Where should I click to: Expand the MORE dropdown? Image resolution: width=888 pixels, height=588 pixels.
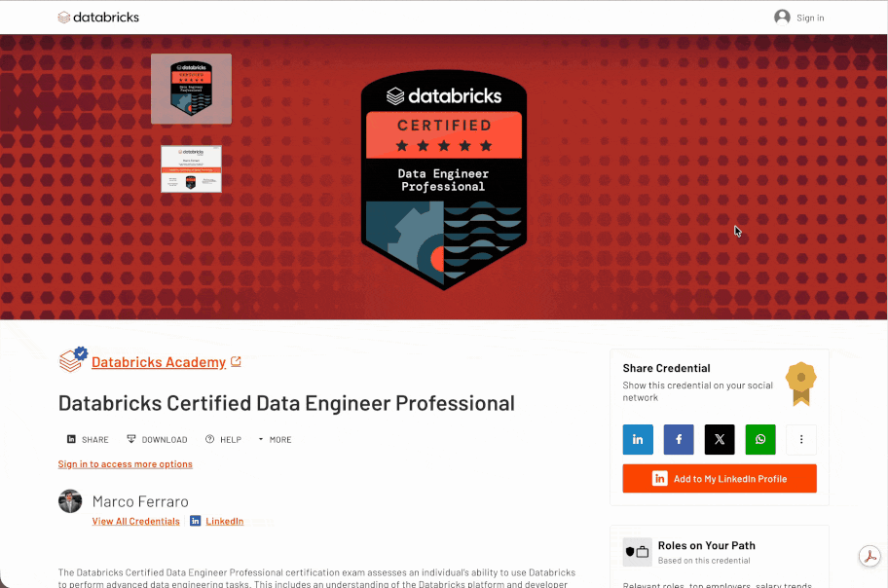pyautogui.click(x=275, y=440)
